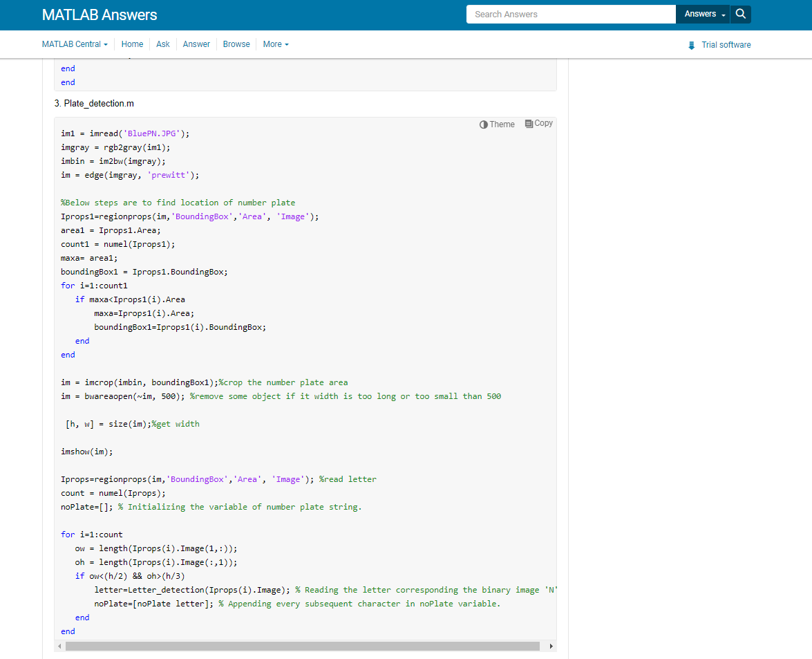The height and width of the screenshot is (659, 812).
Task: Click the '3. Plate_detection.m' heading text
Action: [x=94, y=104]
